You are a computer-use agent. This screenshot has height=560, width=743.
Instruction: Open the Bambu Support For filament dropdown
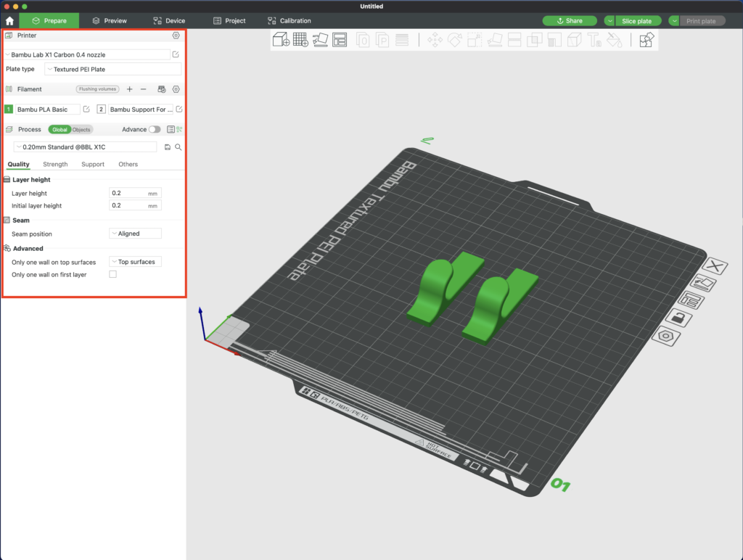pyautogui.click(x=141, y=110)
